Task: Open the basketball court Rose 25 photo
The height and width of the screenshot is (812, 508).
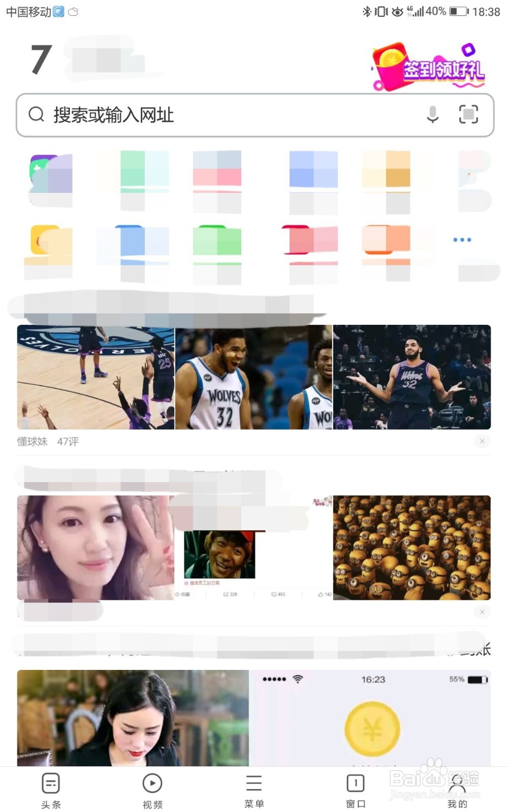Action: (96, 377)
